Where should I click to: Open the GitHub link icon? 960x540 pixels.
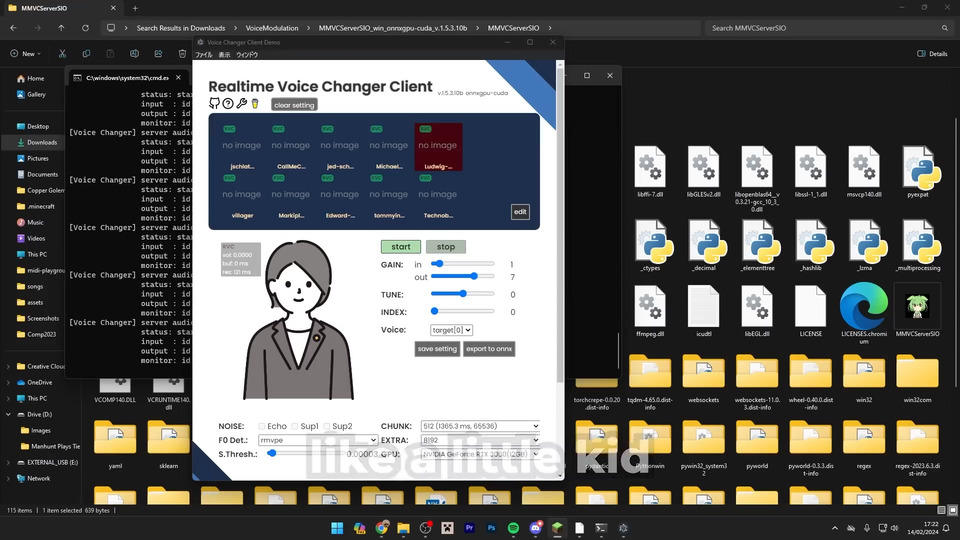214,103
